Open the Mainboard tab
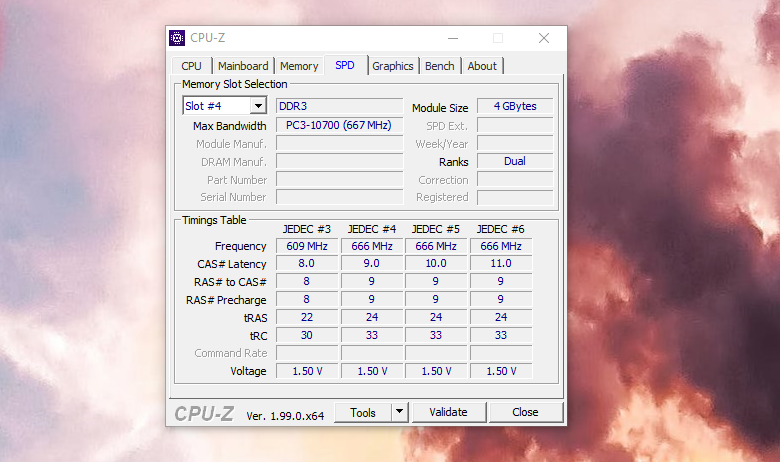Screen dimensions: 780x462 (243, 66)
